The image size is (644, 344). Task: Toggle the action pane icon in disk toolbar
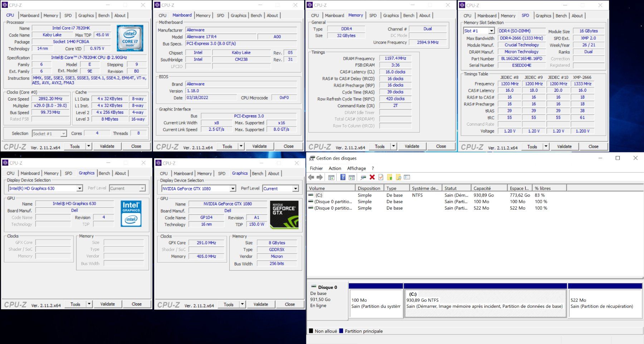352,177
